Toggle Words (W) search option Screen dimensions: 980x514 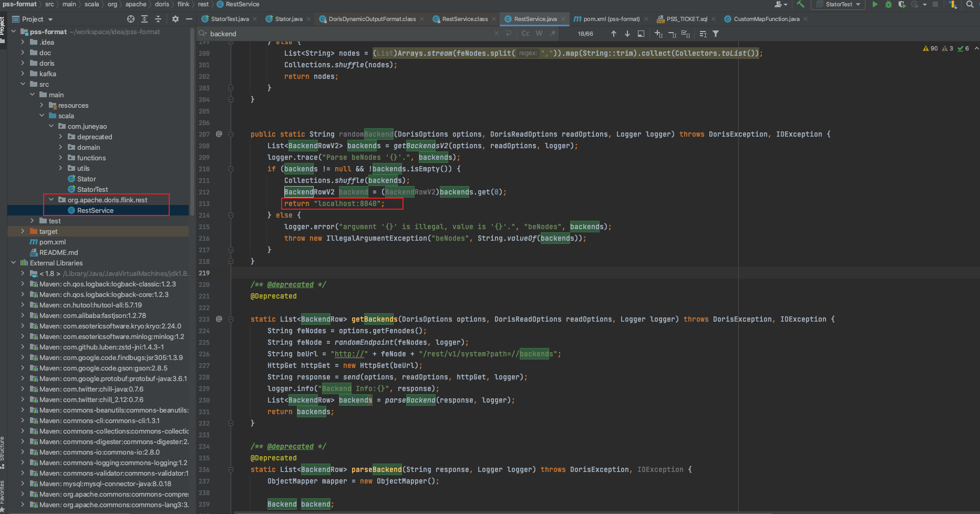539,33
